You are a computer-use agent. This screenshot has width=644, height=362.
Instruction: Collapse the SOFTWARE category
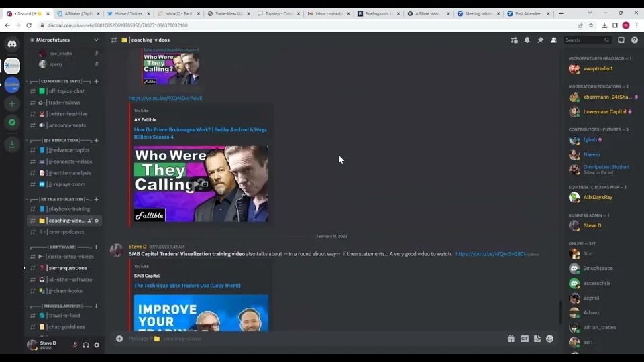click(60, 247)
